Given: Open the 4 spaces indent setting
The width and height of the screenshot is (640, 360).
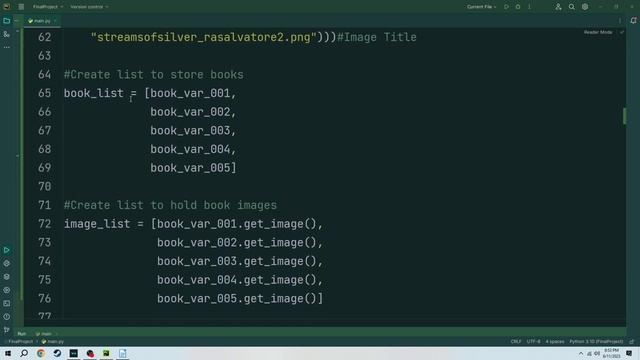Looking at the screenshot, I should pyautogui.click(x=555, y=342).
